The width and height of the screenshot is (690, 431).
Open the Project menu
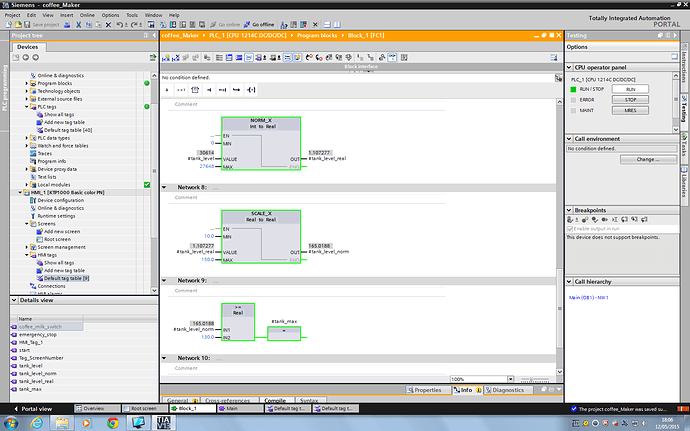click(12, 15)
